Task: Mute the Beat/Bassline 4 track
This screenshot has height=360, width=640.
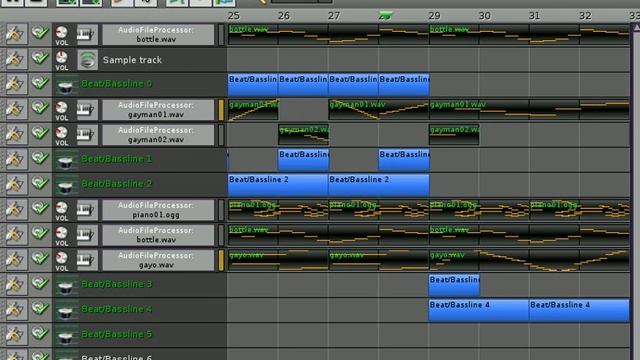Action: (x=40, y=309)
